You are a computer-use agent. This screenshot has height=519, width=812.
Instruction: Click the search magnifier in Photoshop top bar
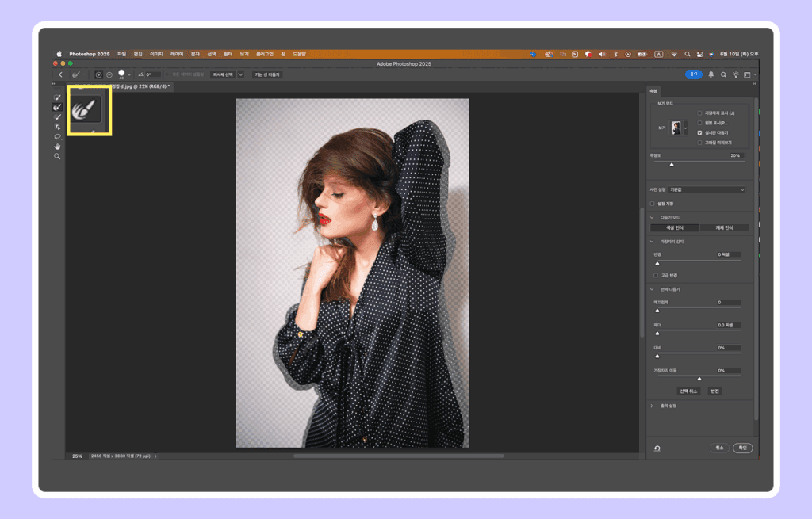[723, 74]
